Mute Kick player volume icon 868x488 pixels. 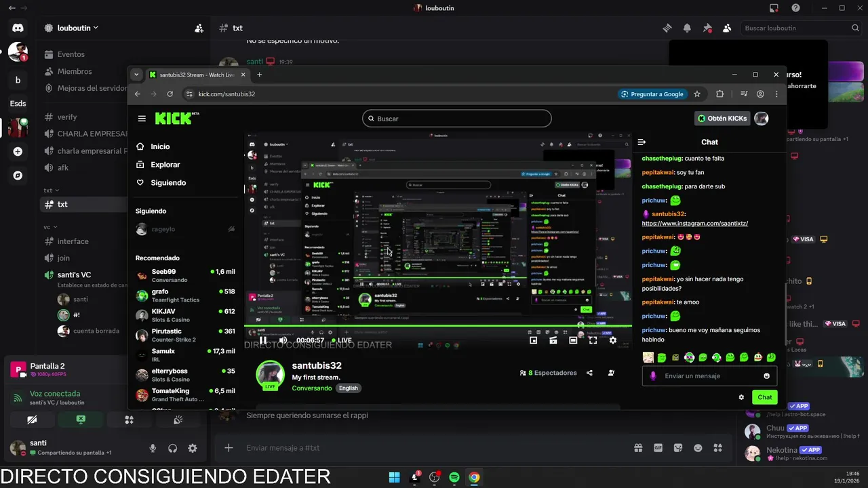pos(283,340)
